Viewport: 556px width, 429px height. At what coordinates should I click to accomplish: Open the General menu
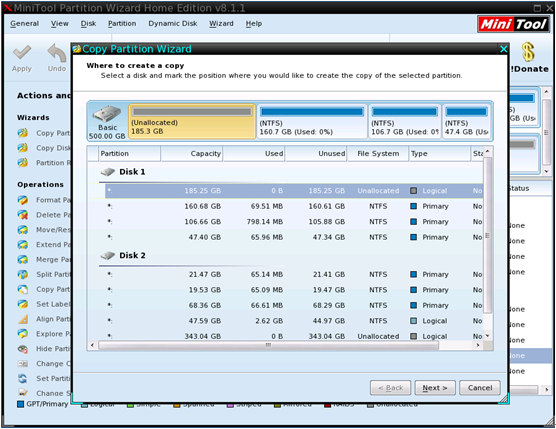point(24,24)
